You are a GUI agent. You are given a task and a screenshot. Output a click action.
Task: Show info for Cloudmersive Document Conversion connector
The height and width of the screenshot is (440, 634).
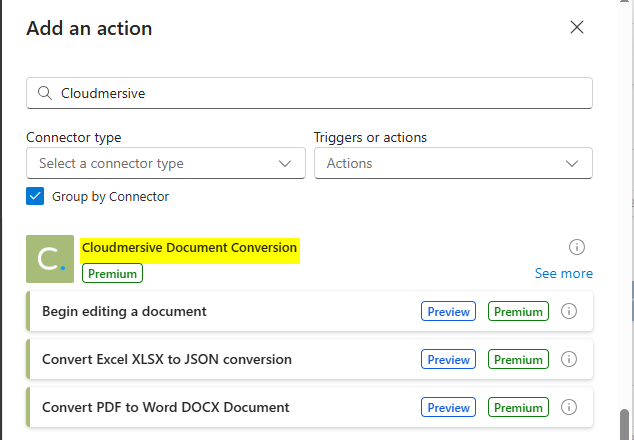pyautogui.click(x=577, y=247)
